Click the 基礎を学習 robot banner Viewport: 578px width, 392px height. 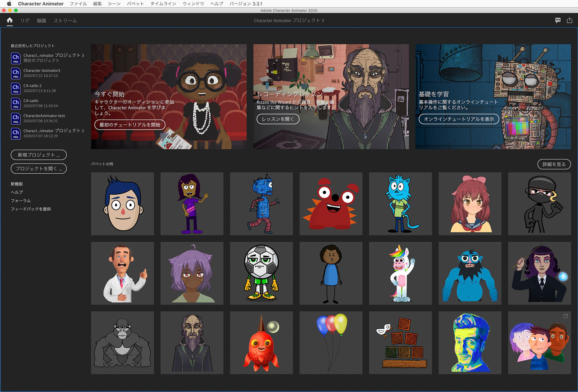point(493,96)
